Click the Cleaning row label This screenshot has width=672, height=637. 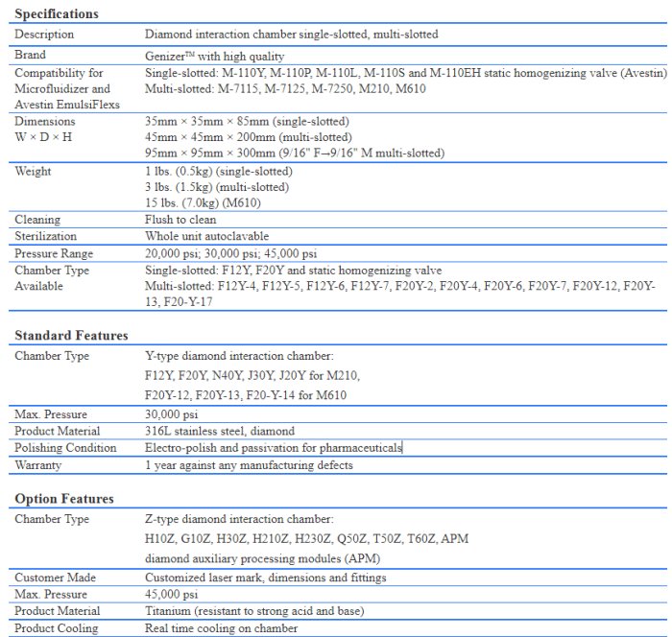click(38, 219)
